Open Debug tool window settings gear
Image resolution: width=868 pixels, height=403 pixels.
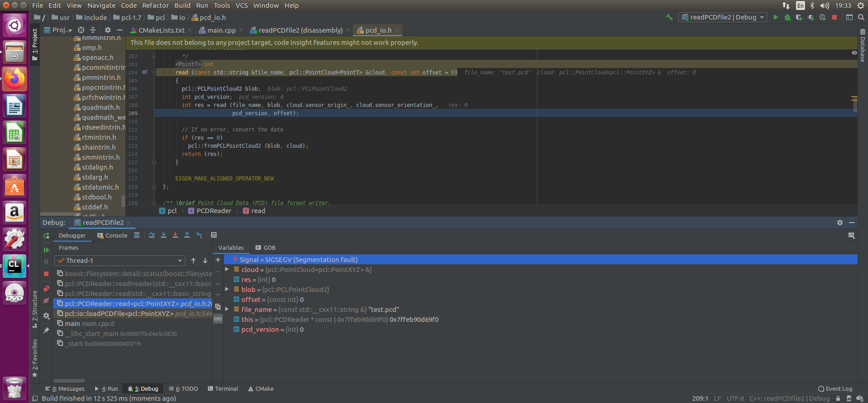(x=840, y=223)
